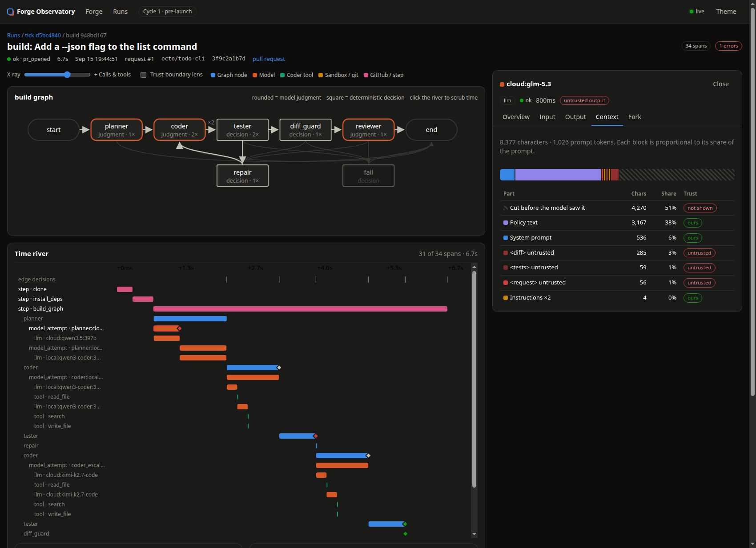The width and height of the screenshot is (756, 548).
Task: Select the diff_guard decision node
Action: click(x=306, y=130)
